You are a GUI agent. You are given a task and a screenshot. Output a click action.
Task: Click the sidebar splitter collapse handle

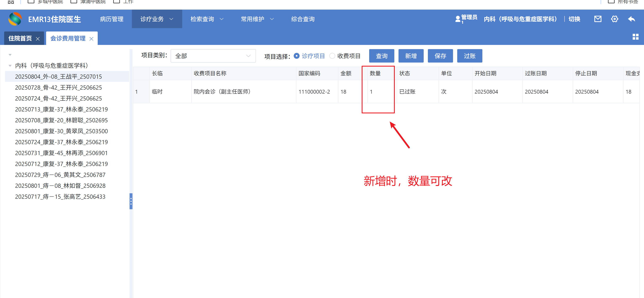[131, 201]
